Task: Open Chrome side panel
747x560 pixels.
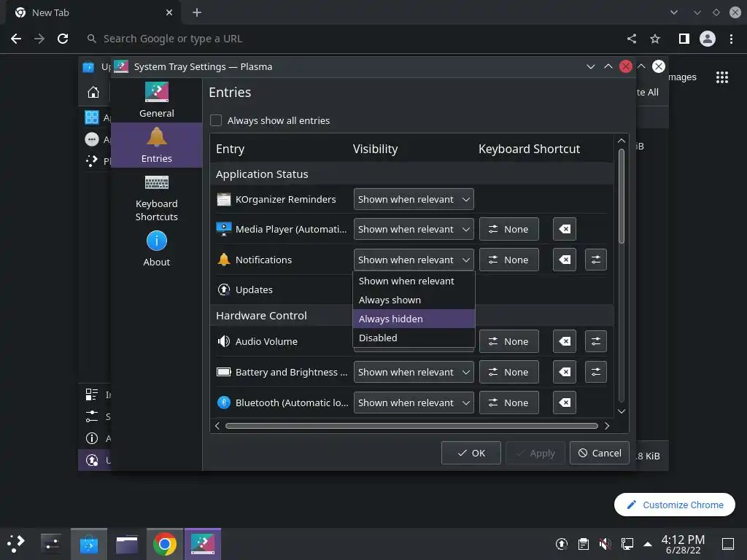Action: [x=684, y=39]
